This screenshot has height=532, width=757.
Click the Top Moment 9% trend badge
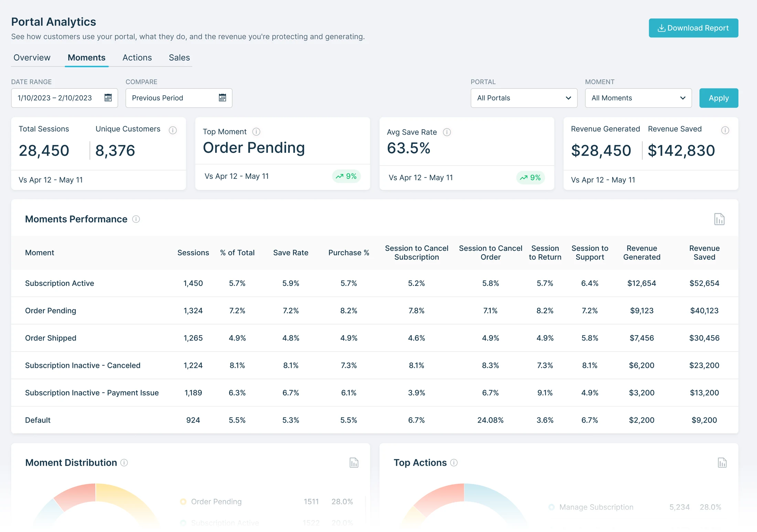pos(346,176)
